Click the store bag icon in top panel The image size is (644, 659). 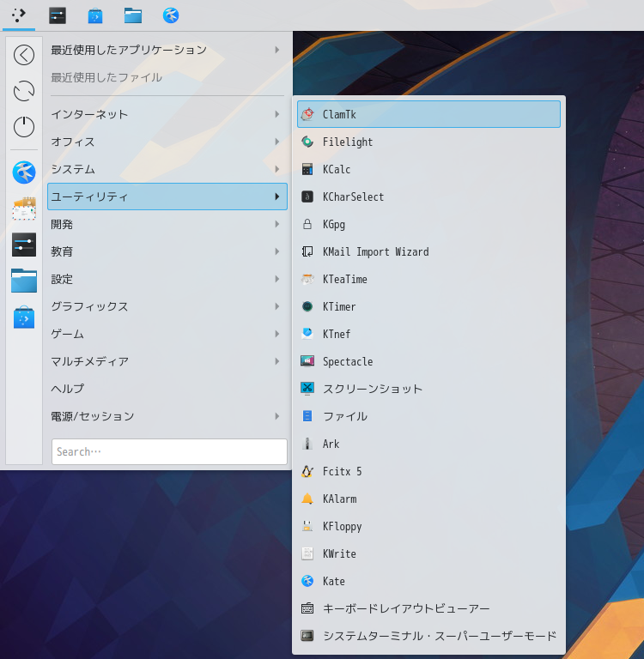point(95,15)
